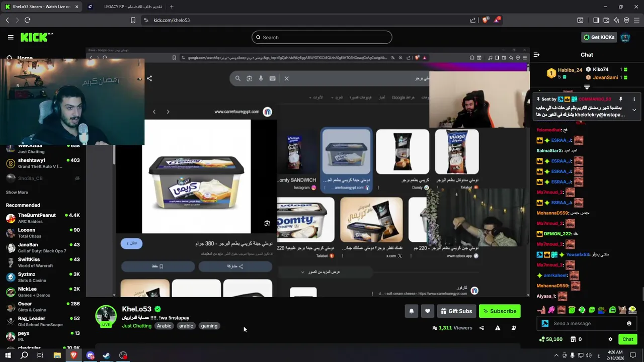Collapse the chat panel arrow icon
644x362 pixels.
[x=536, y=54]
